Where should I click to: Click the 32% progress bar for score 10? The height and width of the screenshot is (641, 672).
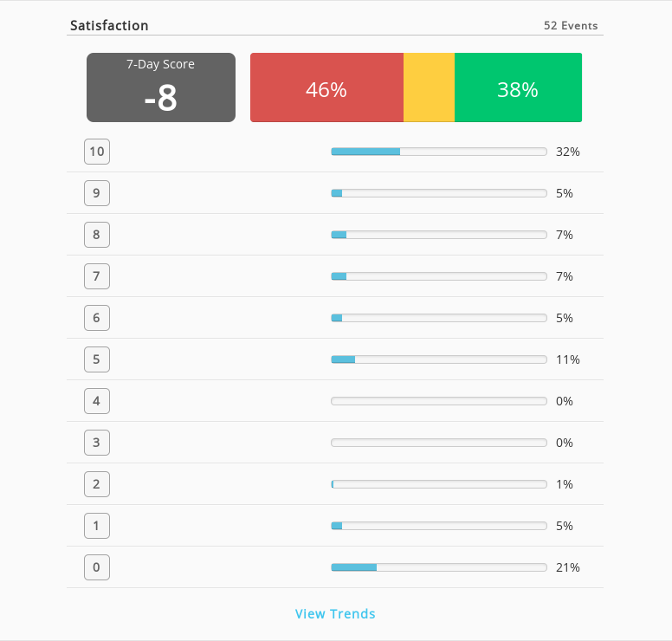[439, 152]
